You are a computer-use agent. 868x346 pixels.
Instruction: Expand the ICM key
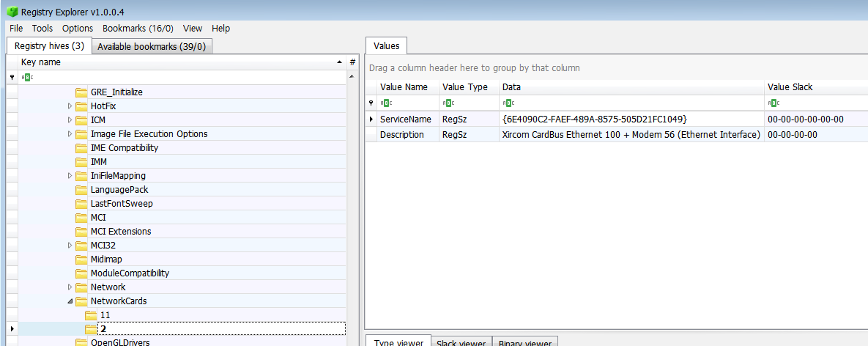click(x=70, y=119)
